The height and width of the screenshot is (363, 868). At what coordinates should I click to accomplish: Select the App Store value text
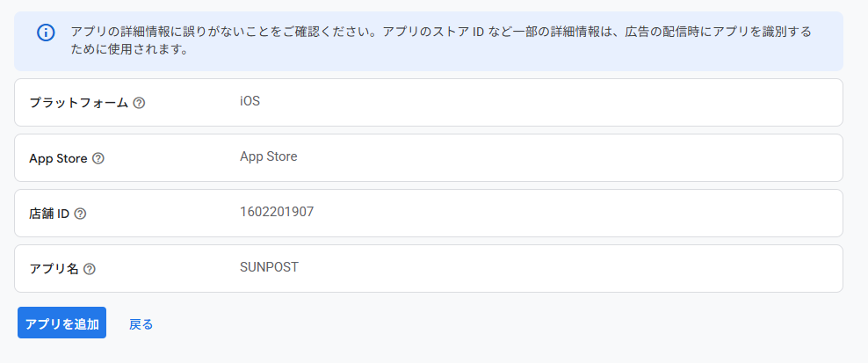coord(268,156)
